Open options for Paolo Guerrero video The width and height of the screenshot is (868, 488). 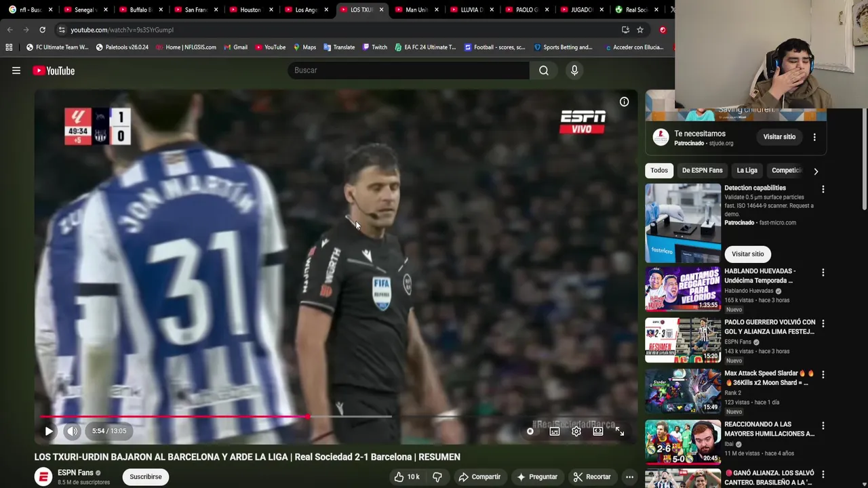point(823,324)
